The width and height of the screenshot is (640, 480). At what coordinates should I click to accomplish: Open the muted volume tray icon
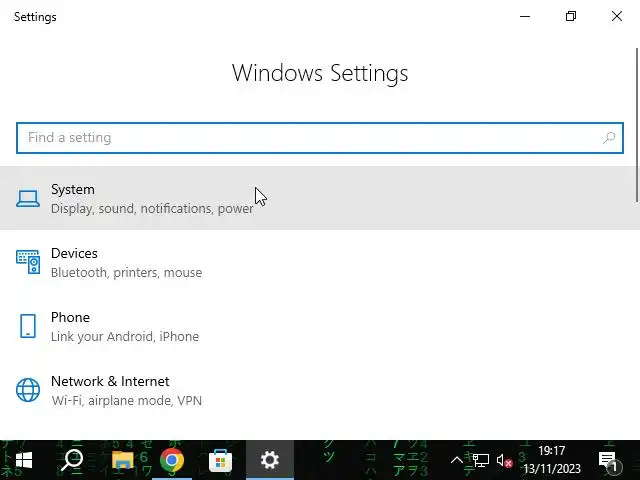[504, 461]
